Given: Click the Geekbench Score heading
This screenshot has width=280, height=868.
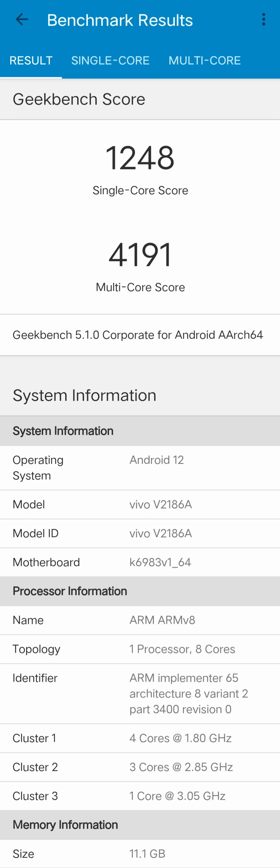Looking at the screenshot, I should 79,99.
